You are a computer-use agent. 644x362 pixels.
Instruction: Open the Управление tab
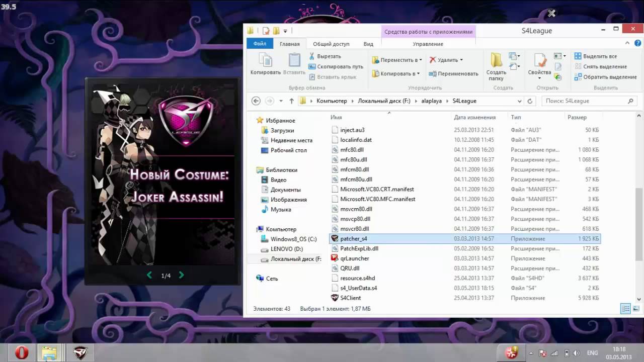pos(428,44)
